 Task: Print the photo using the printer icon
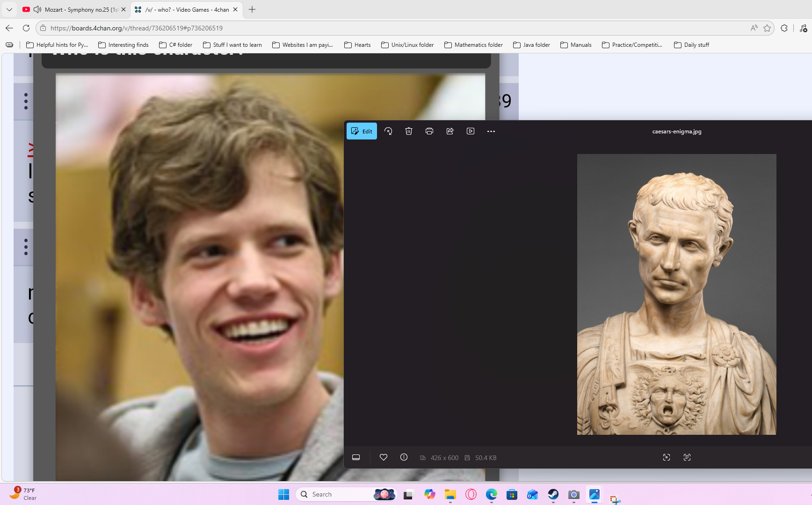[429, 132]
